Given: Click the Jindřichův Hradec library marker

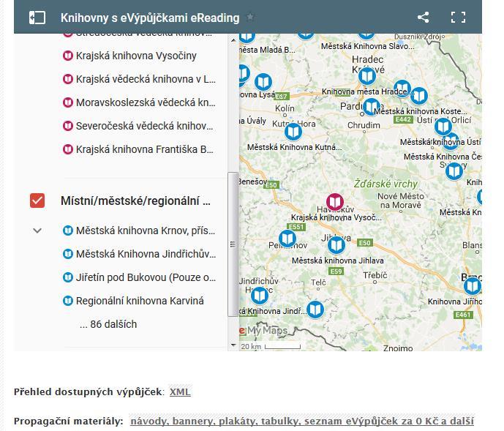Looking at the screenshot, I should click(260, 296).
